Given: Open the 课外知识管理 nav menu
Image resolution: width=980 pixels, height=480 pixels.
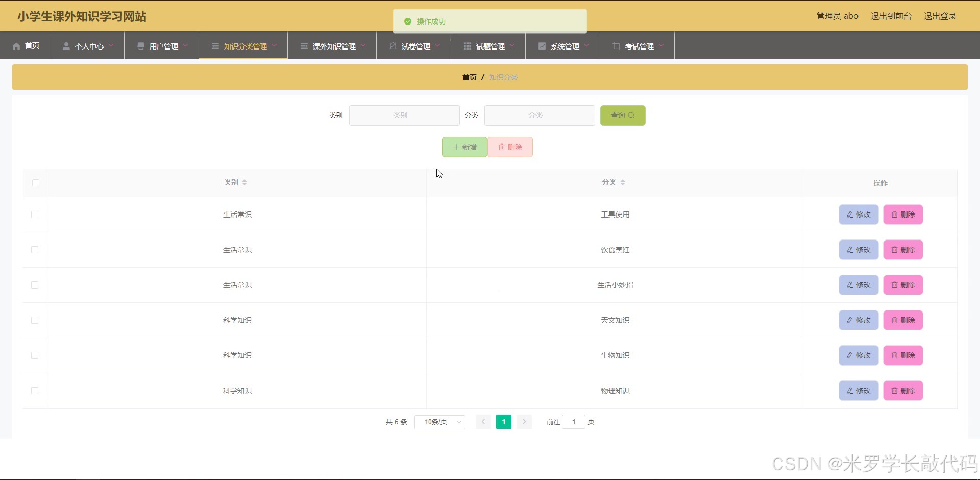Looking at the screenshot, I should coord(332,45).
